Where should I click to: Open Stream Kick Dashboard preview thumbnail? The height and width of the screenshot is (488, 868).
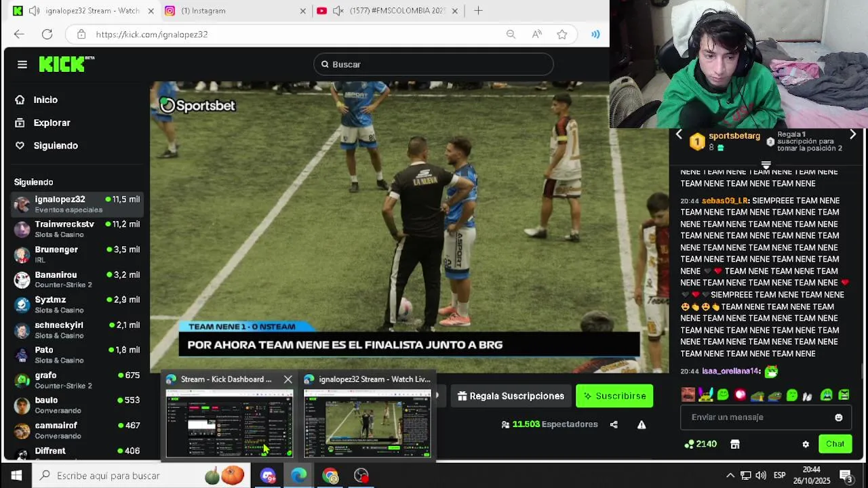pos(229,424)
